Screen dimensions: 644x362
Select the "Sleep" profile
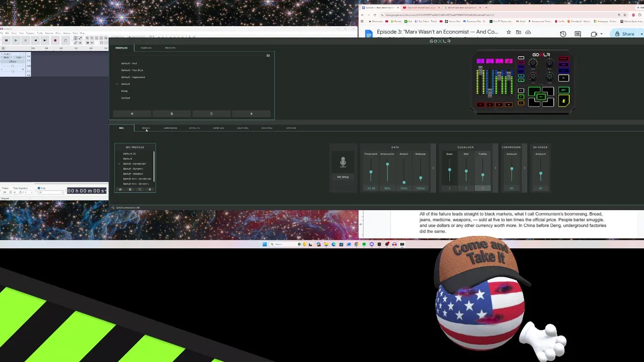(124, 91)
